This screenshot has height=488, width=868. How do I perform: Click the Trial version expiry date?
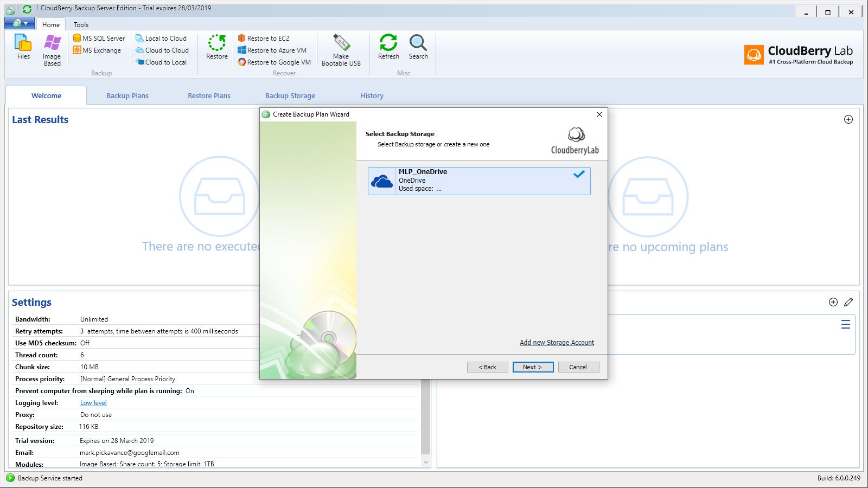click(116, 441)
